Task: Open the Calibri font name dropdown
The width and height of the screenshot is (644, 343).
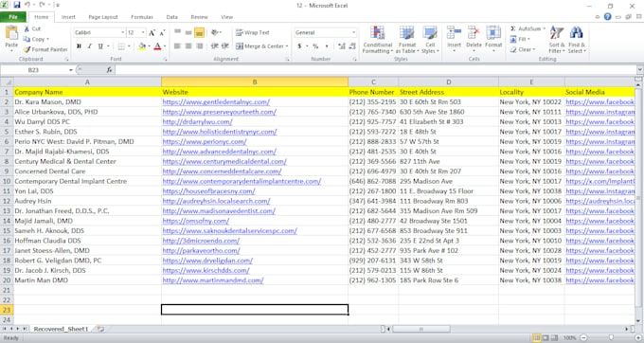Action: [122, 32]
